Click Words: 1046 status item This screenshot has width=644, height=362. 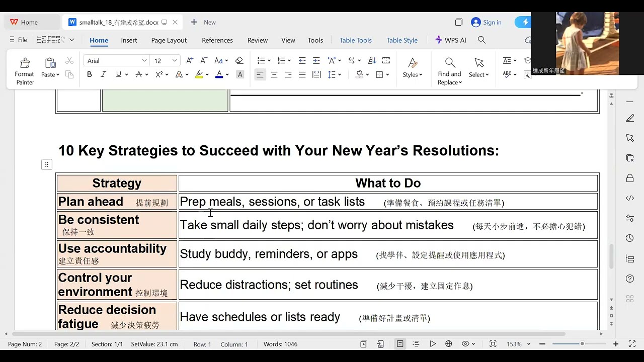280,344
